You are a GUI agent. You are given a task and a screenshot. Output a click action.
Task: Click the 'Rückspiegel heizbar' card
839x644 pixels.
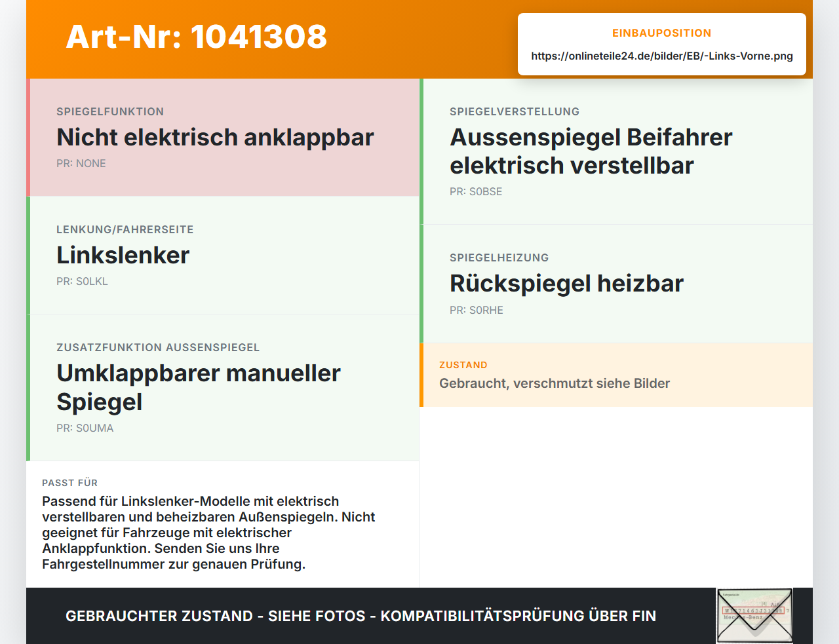(616, 284)
